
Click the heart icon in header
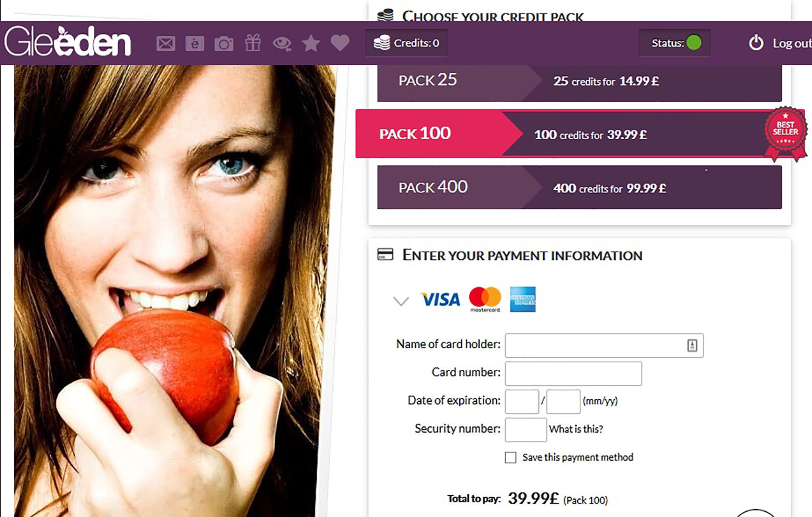click(x=340, y=43)
